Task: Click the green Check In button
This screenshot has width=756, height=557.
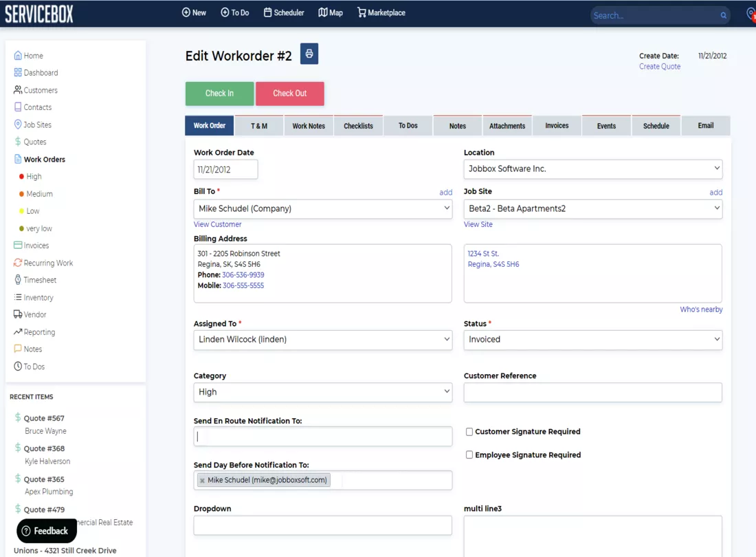Action: coord(219,94)
